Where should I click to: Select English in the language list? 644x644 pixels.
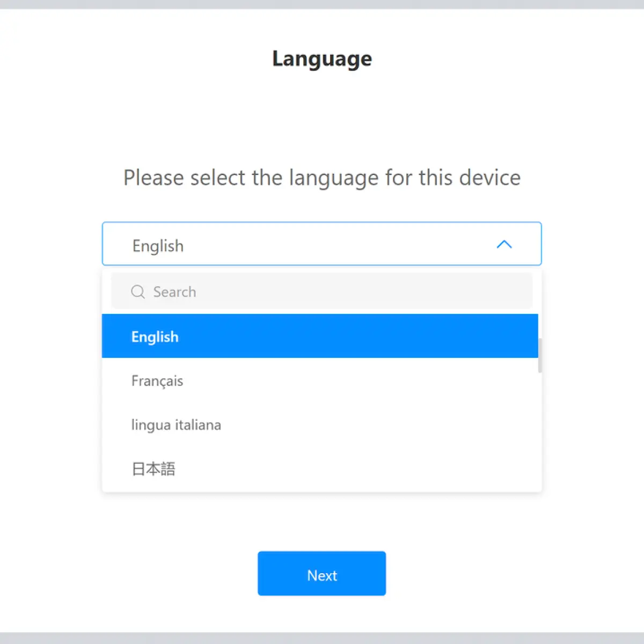click(x=320, y=336)
